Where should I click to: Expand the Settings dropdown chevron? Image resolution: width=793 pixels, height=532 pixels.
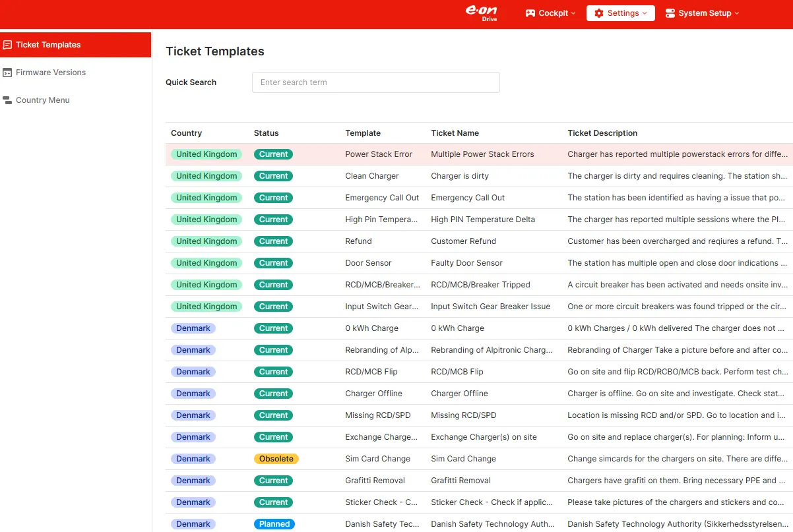645,13
